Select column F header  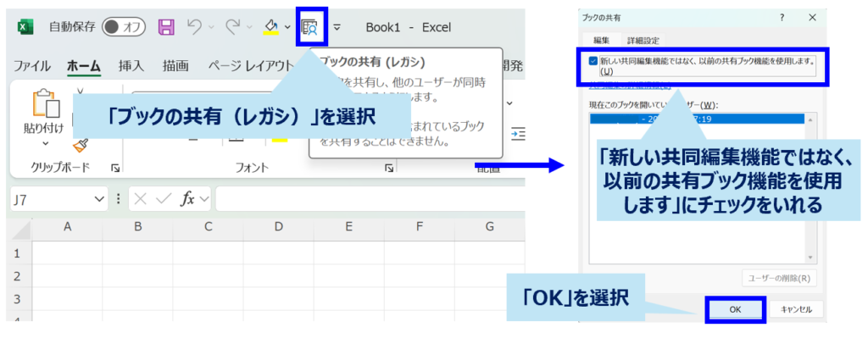tap(419, 226)
